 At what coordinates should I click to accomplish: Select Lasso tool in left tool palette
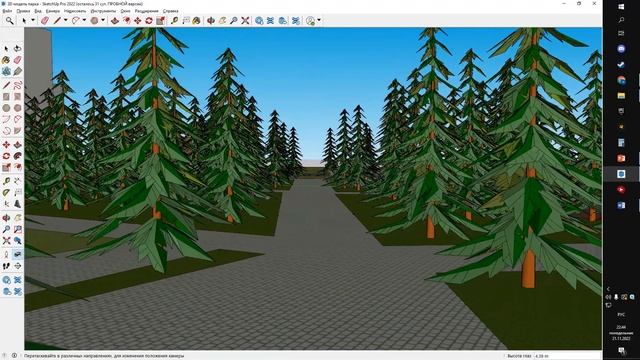click(18, 49)
